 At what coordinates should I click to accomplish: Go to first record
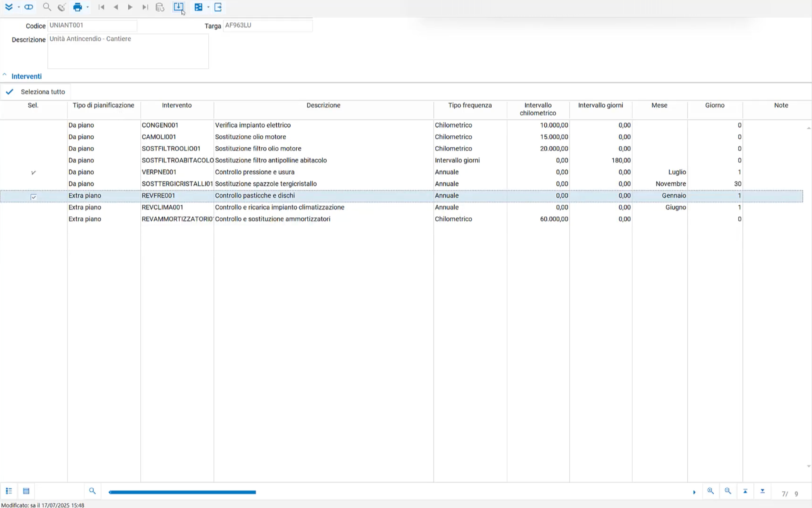click(x=101, y=7)
